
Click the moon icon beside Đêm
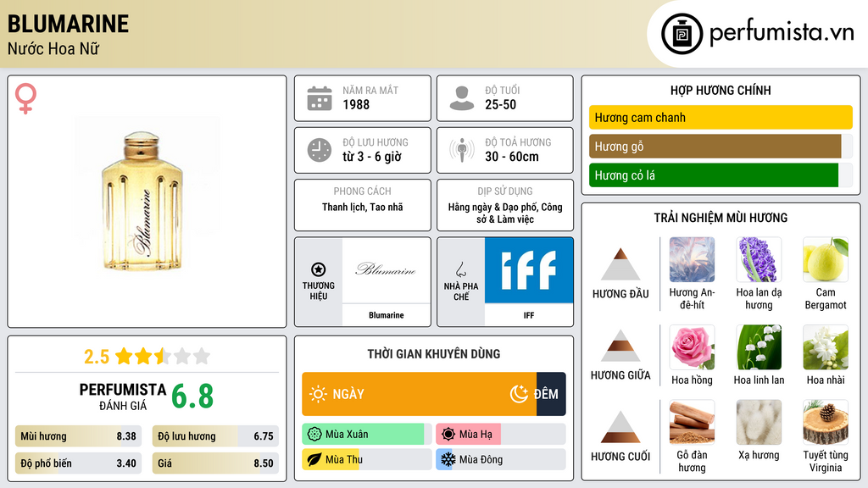point(519,394)
